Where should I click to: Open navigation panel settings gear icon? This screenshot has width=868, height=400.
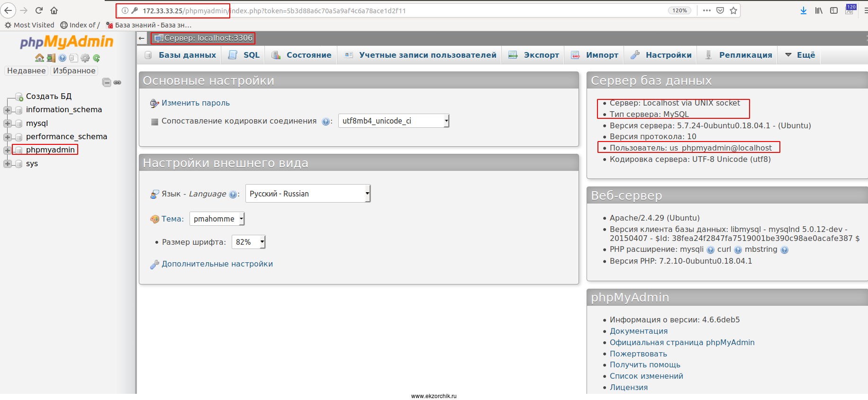pos(85,58)
